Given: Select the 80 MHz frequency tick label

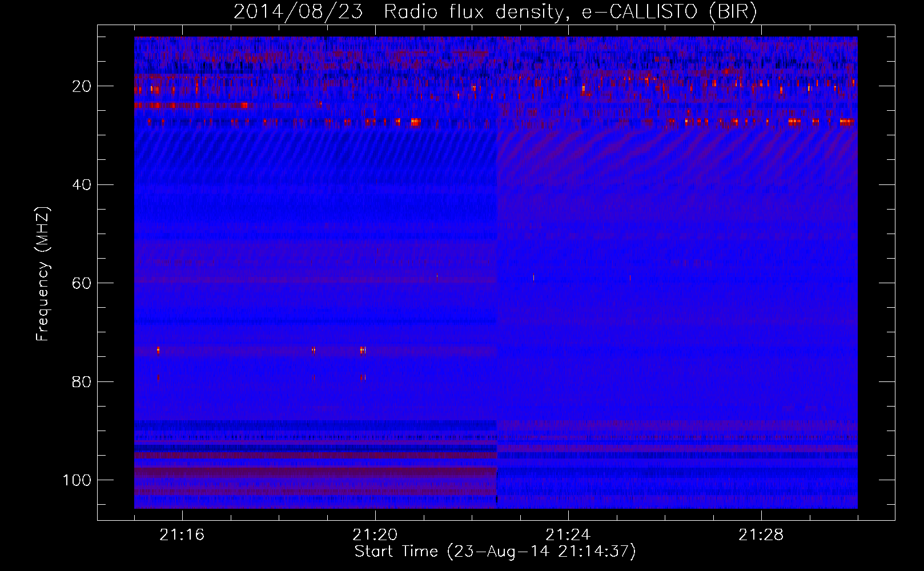Looking at the screenshot, I should [82, 381].
